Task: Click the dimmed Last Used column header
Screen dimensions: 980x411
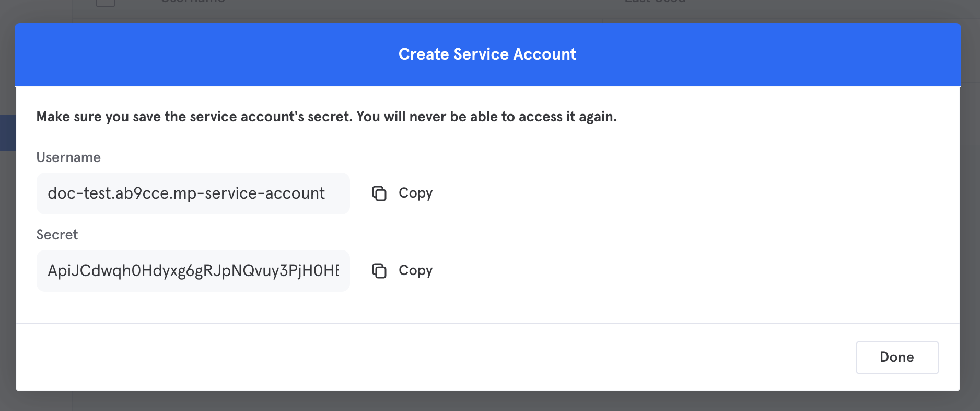Action: pos(655,2)
